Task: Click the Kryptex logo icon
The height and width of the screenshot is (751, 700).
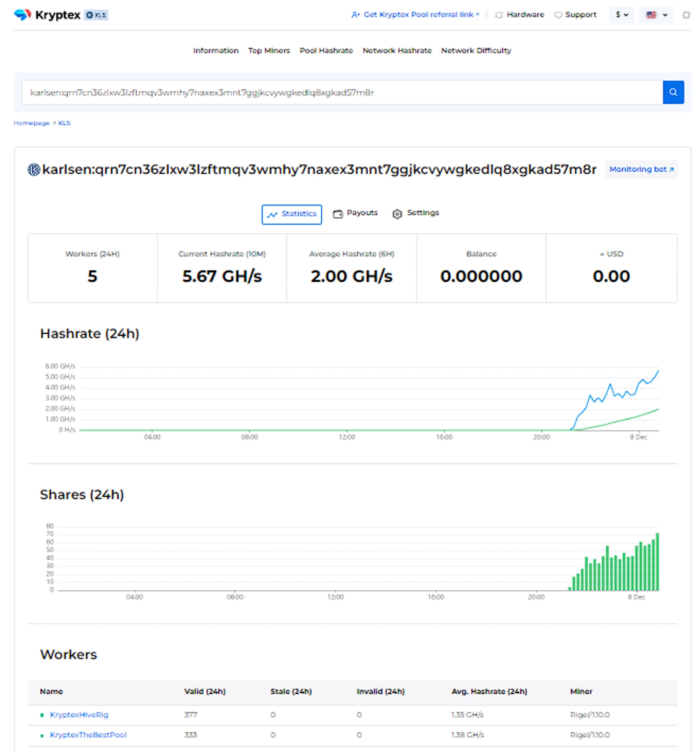Action: [x=22, y=15]
